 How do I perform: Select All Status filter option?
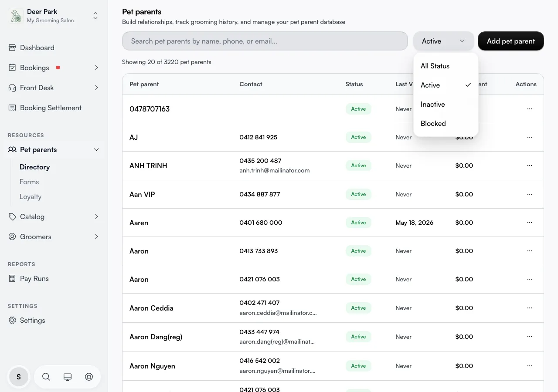click(x=446, y=66)
